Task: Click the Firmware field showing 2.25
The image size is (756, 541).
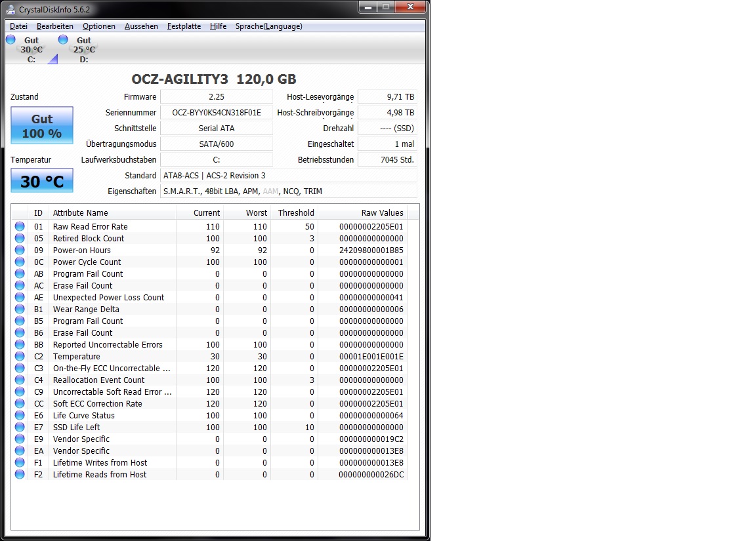Action: [217, 97]
